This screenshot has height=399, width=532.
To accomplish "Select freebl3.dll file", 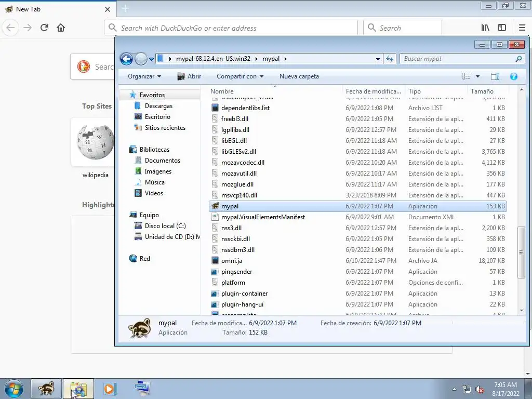I will (x=234, y=119).
